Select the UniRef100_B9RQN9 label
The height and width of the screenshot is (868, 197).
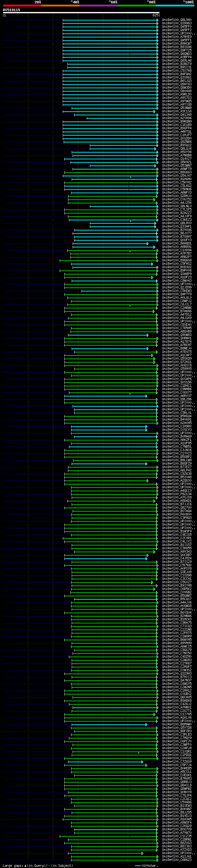(x=177, y=122)
